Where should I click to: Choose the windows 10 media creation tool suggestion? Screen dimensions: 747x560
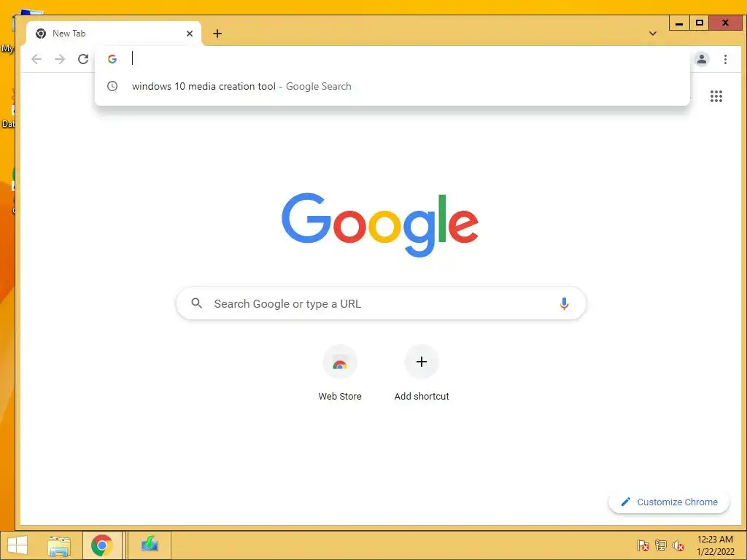pos(392,86)
